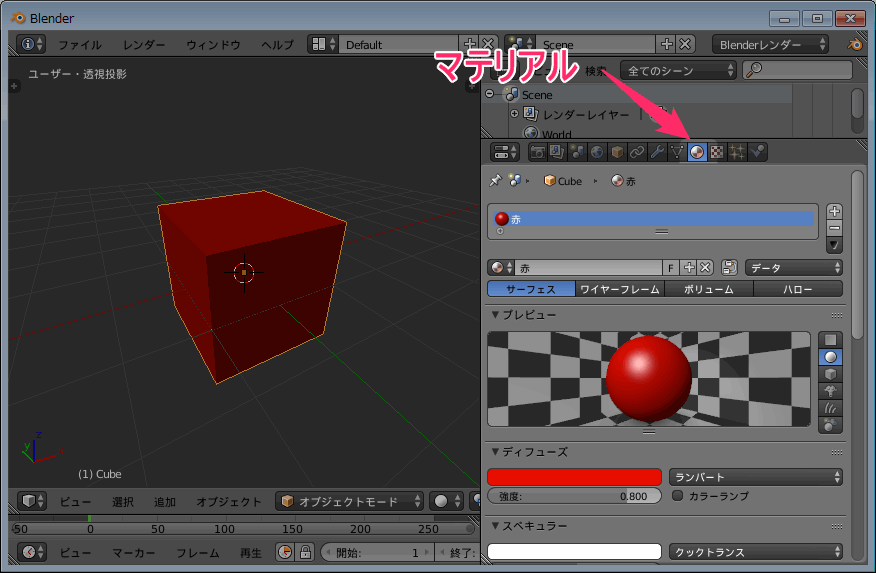Open the material link Data dropdown
The image size is (876, 573).
[x=794, y=268]
